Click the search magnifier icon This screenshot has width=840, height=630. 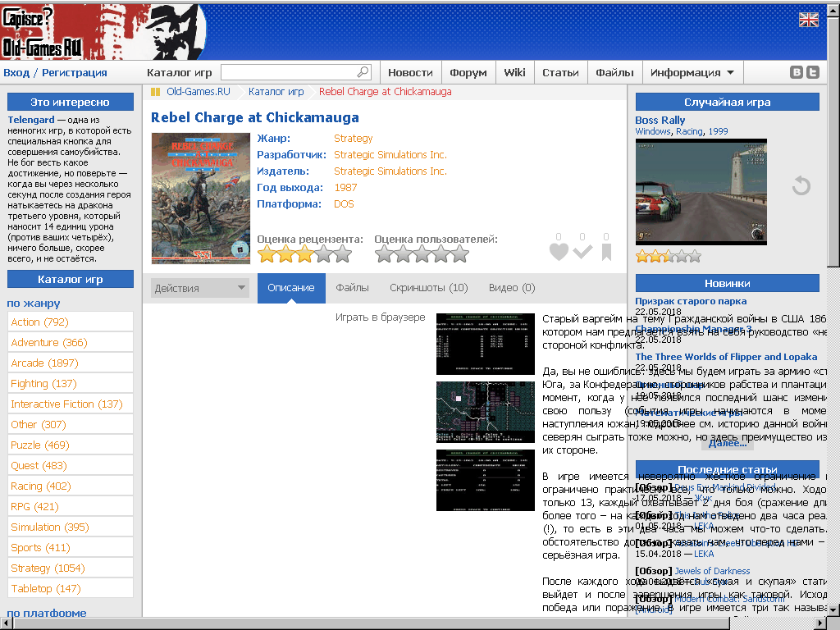point(363,72)
